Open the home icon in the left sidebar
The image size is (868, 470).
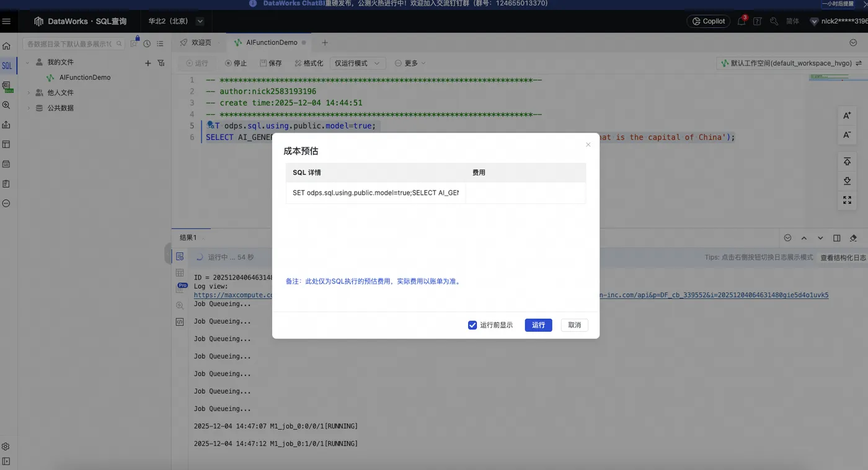click(x=6, y=46)
